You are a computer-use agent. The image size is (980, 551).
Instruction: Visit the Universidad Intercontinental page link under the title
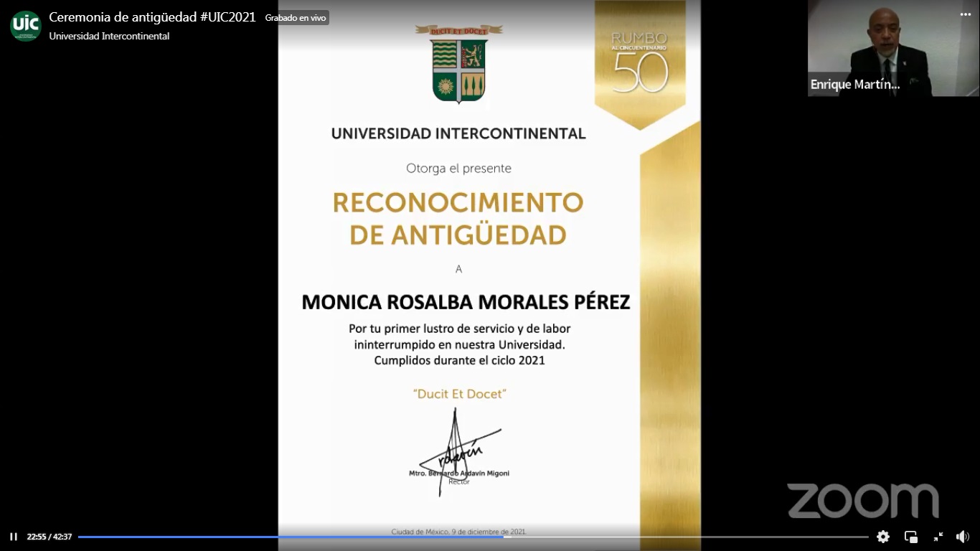point(109,36)
